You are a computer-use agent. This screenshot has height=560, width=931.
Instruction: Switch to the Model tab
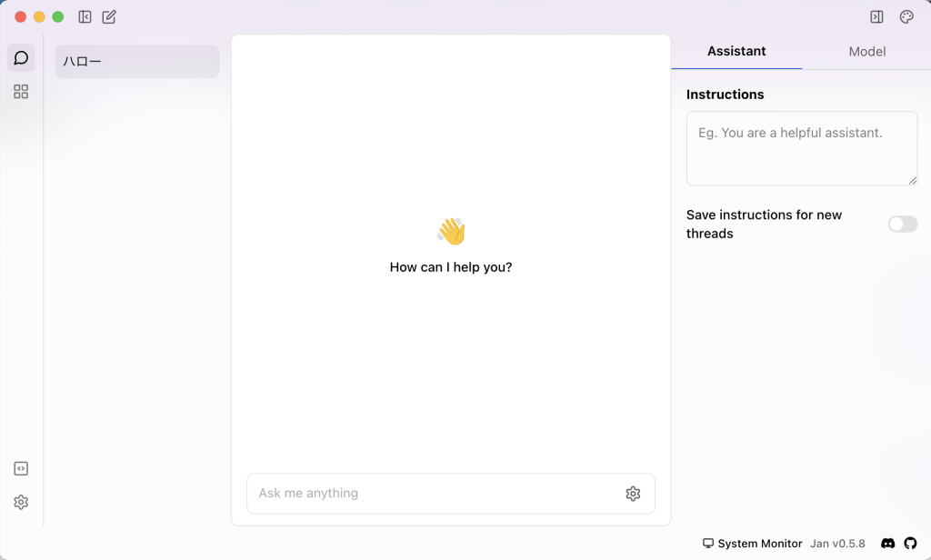[x=866, y=52]
